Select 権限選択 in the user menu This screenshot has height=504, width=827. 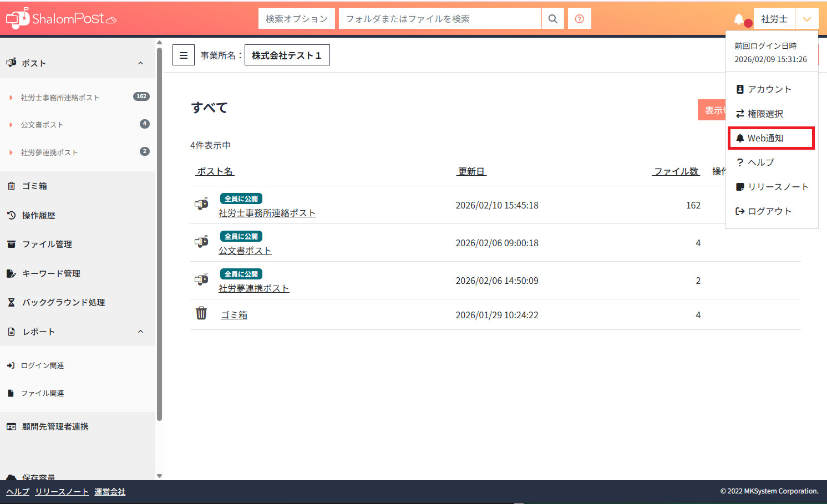click(765, 114)
